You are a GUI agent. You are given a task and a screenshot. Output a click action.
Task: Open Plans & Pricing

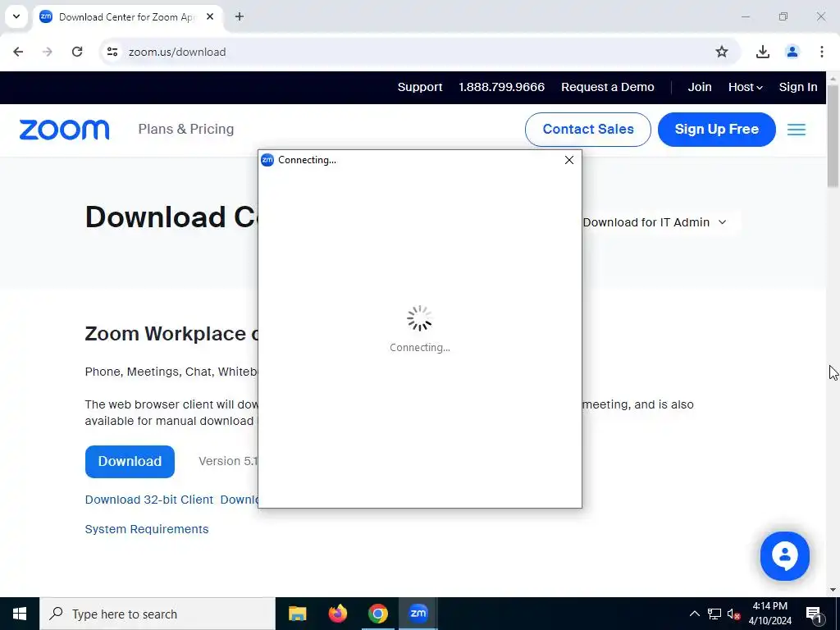[x=186, y=129]
